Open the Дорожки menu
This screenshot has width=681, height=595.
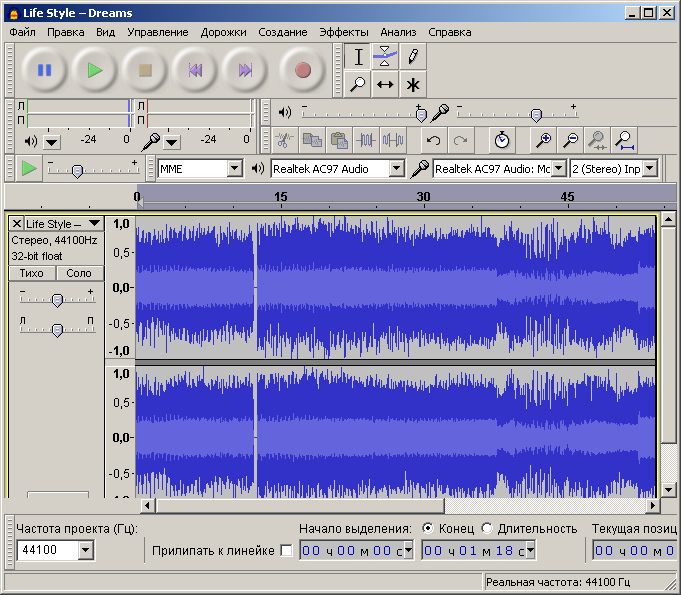(x=223, y=32)
